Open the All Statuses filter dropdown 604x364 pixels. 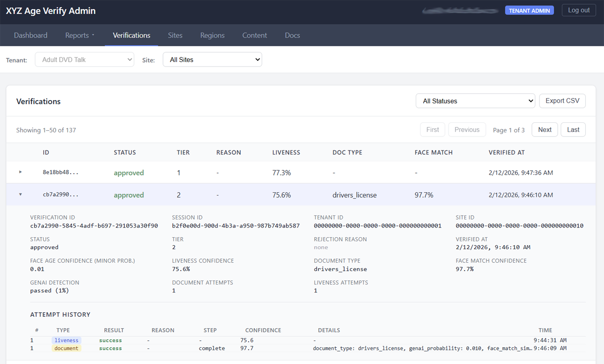pos(475,101)
